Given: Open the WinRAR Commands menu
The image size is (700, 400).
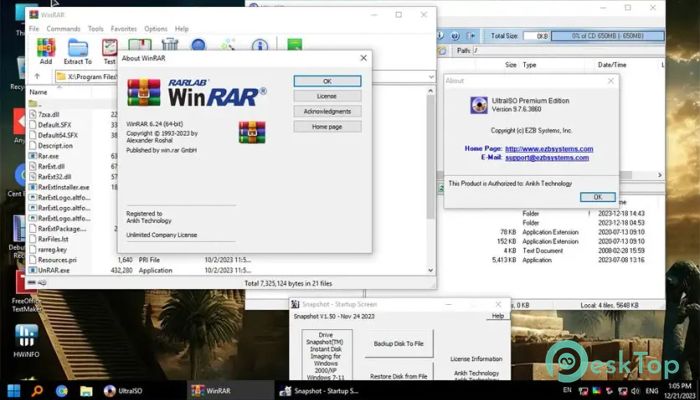Looking at the screenshot, I should 63,29.
